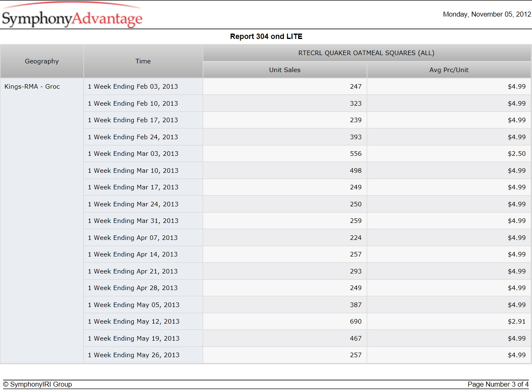Click the SymphonyAdvantage logo

[72, 16]
